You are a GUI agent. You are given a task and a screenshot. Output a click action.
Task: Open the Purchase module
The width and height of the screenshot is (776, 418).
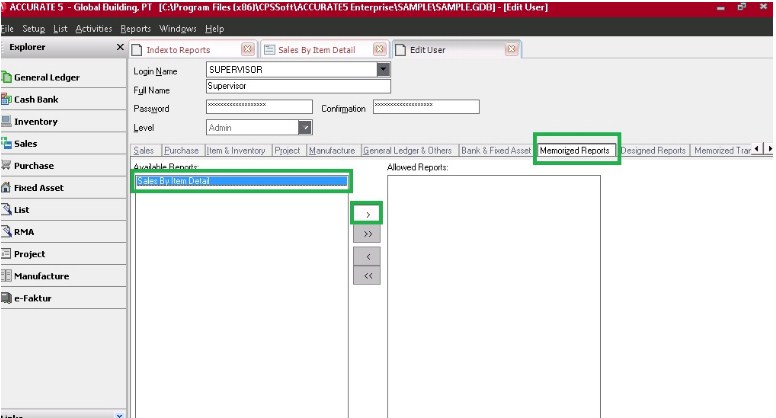(33, 166)
